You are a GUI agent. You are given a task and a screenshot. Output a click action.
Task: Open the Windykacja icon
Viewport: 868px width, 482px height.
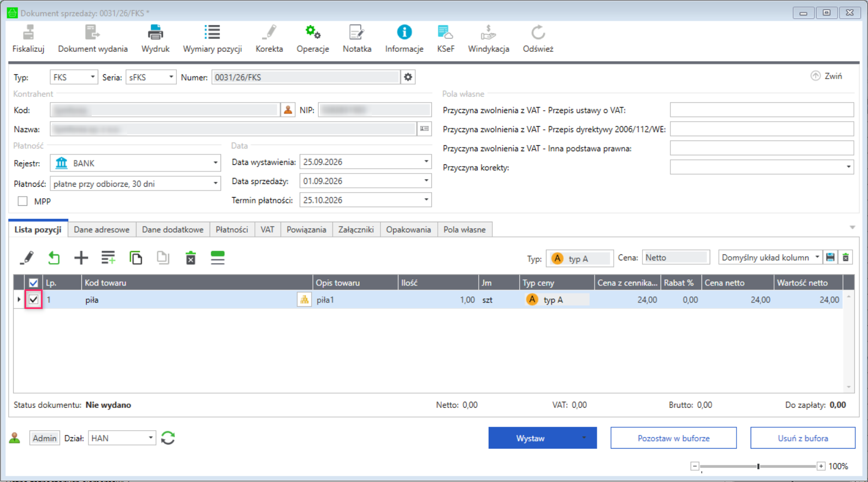tap(489, 33)
